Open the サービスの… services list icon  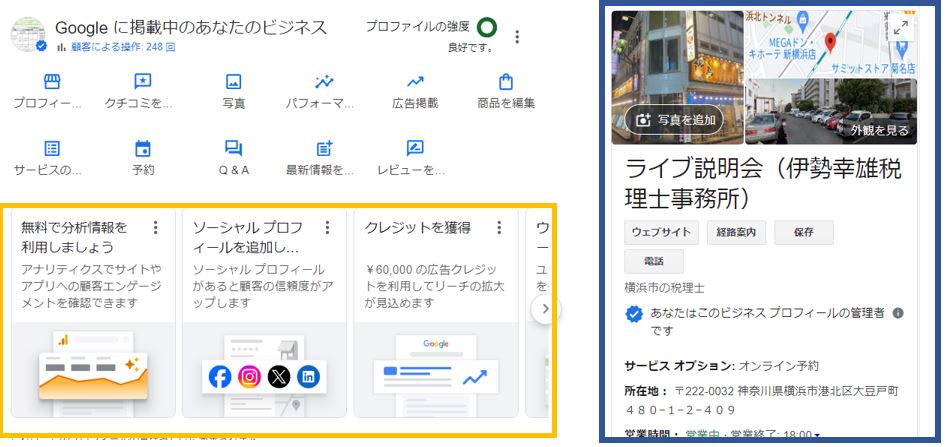[x=52, y=148]
